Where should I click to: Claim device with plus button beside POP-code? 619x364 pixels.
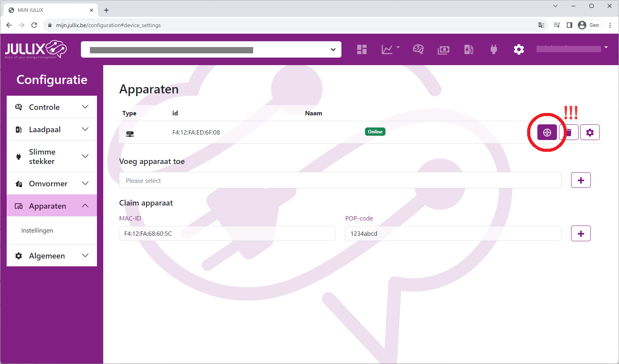coord(581,233)
